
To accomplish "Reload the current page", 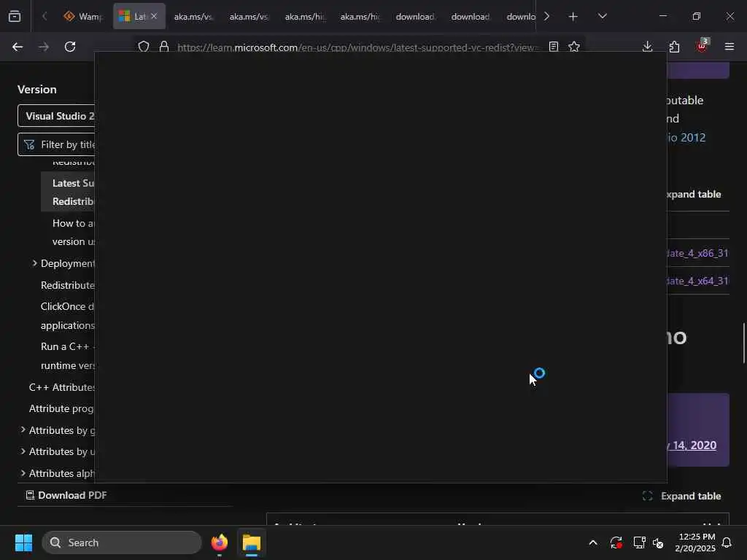I will click(70, 47).
